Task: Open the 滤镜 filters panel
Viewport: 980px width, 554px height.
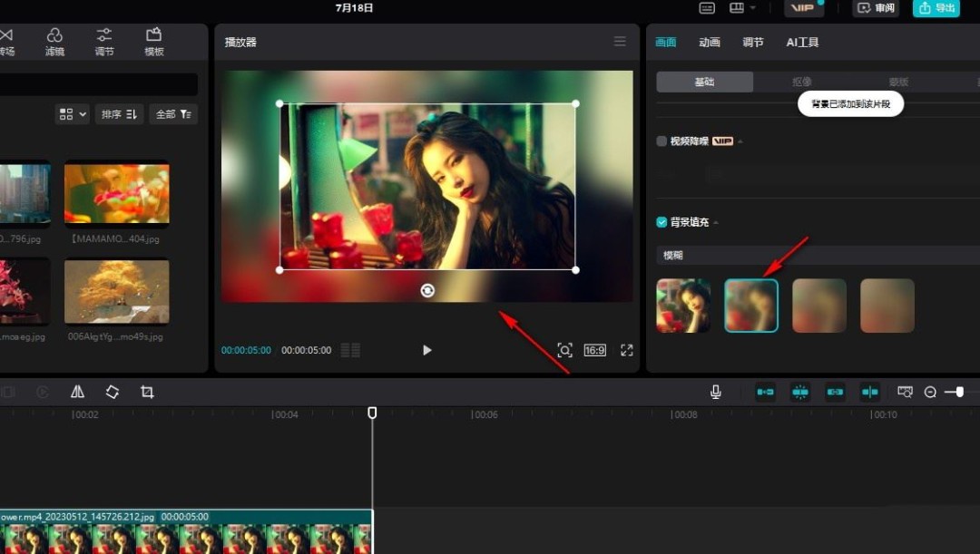Action: coord(54,42)
